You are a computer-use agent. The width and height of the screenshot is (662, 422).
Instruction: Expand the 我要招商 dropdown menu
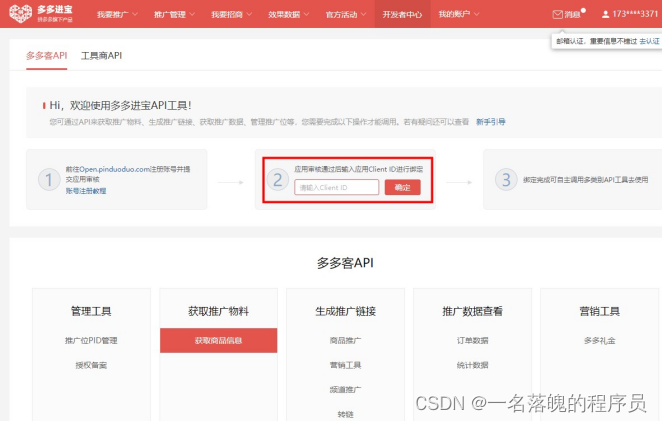(231, 14)
